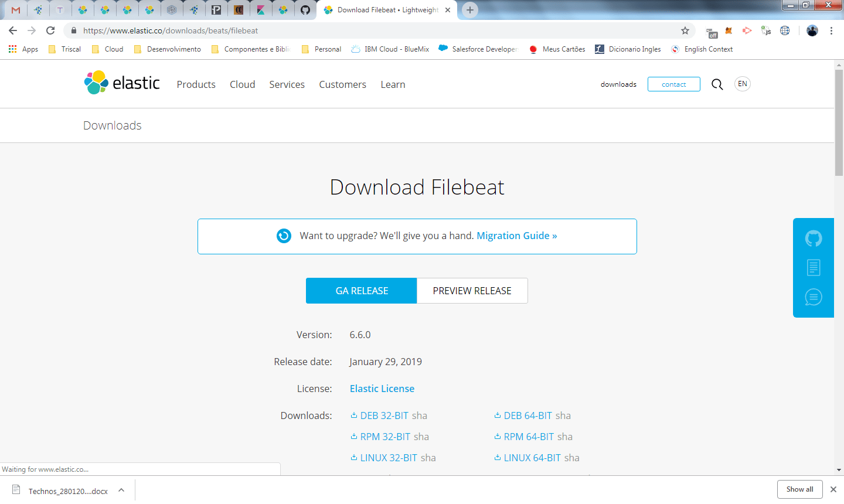Screen dimensions: 844x504
Task: Close the Download Filebeat tab
Action: coord(448,10)
